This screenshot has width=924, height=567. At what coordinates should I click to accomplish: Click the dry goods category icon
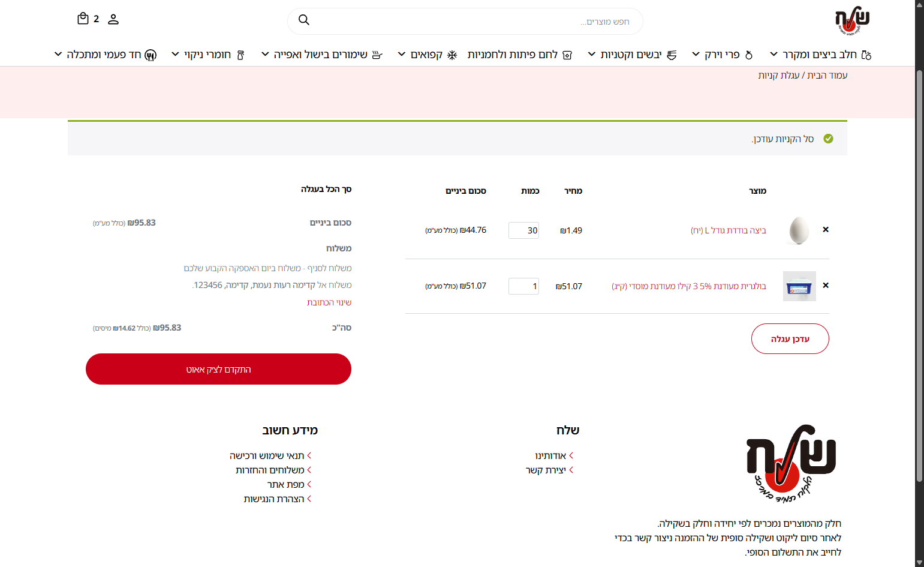tap(672, 55)
